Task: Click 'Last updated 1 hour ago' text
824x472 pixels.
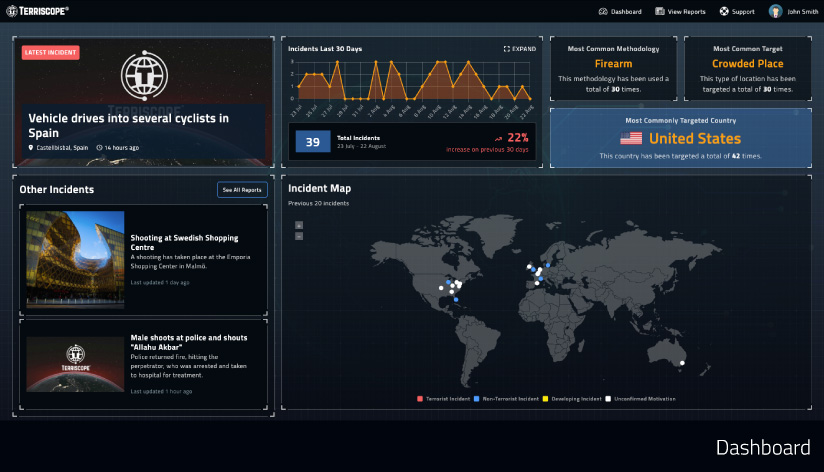Action: coord(161,392)
